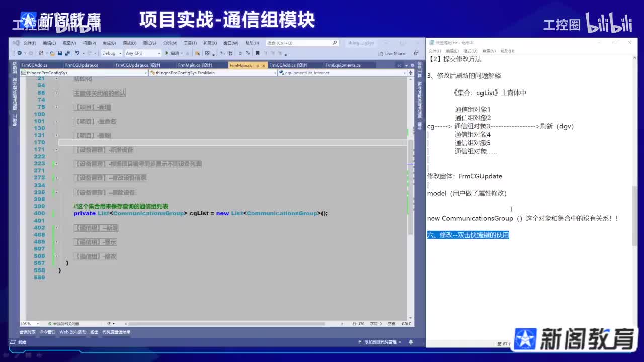Open the 项目(P) menu
Image resolution: width=644 pixels, height=362 pixels.
click(x=89, y=43)
